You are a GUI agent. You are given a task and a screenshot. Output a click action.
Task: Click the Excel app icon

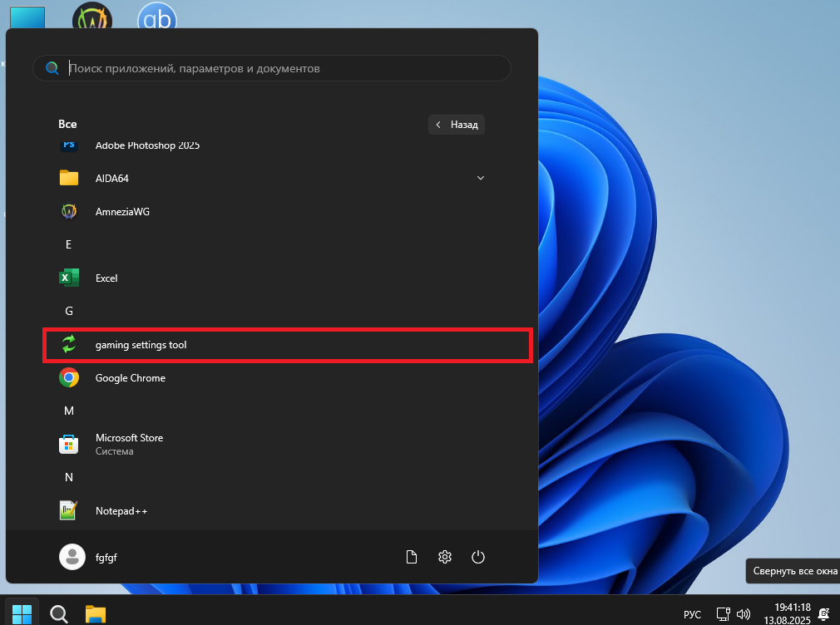(68, 278)
